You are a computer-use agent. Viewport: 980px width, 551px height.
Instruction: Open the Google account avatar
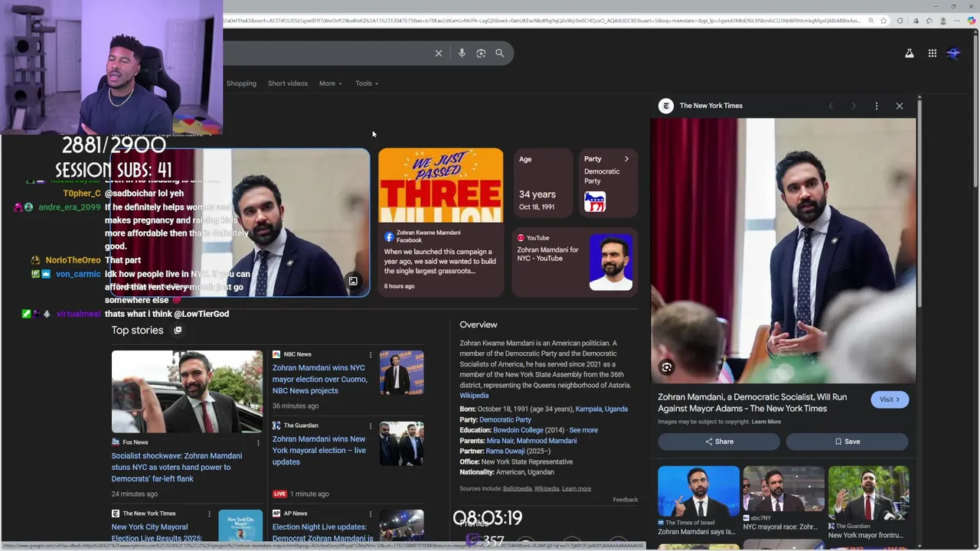tap(954, 53)
